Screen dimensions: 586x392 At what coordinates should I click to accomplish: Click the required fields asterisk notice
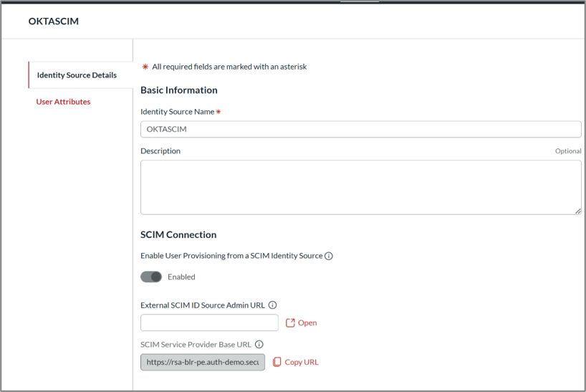tap(224, 67)
